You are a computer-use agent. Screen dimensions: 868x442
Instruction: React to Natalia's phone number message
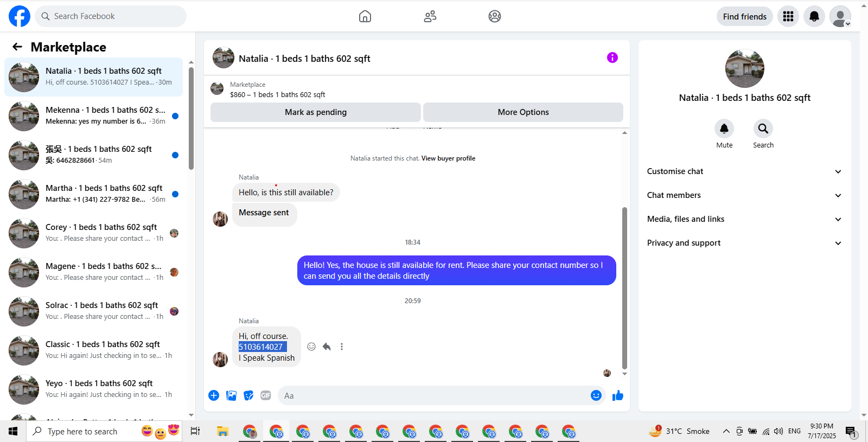point(311,347)
